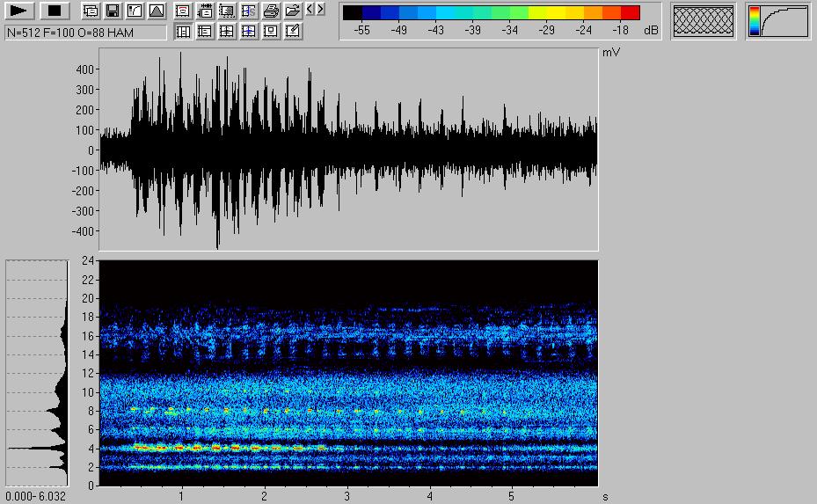Click the floppy disk save icon
The width and height of the screenshot is (817, 504).
pos(113,11)
